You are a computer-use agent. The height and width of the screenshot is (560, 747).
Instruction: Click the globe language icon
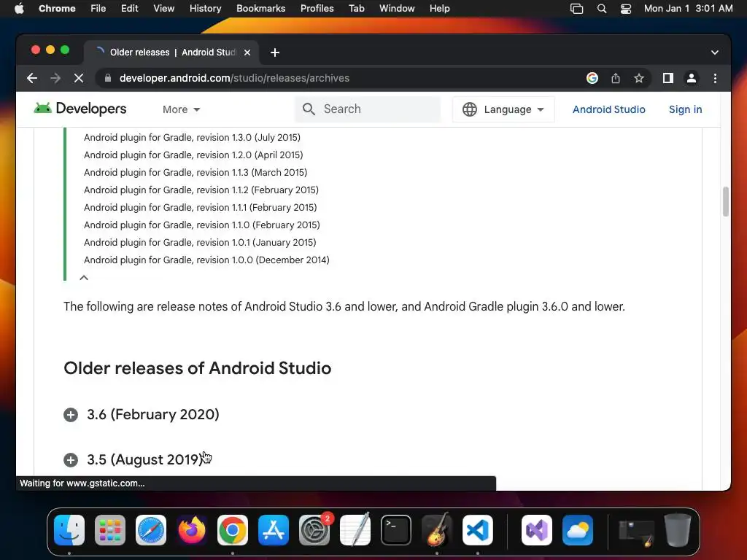click(x=470, y=109)
